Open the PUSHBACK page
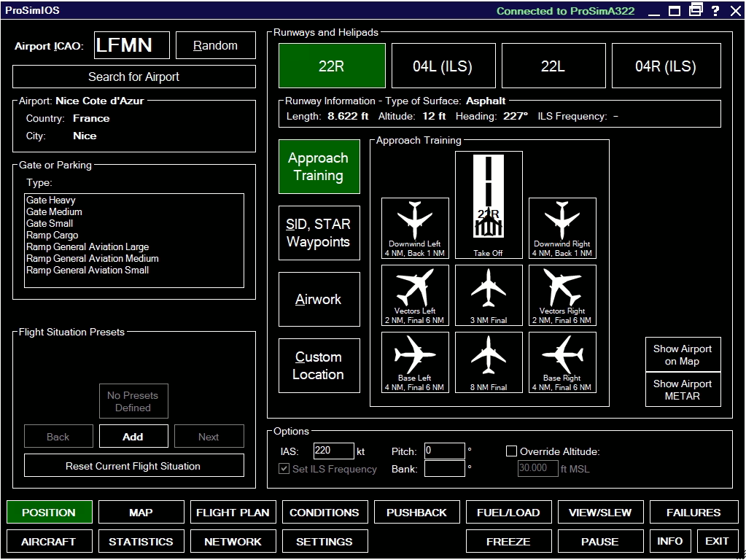 417,513
